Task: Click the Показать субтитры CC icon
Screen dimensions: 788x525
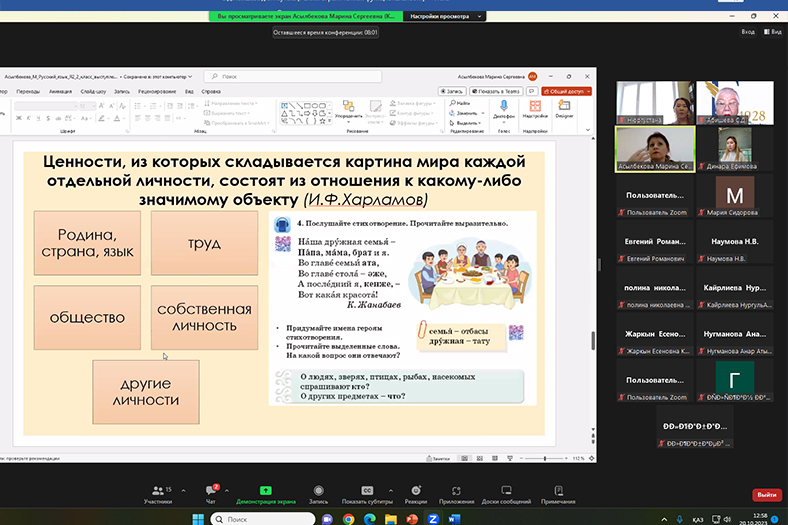Action: pyautogui.click(x=366, y=491)
